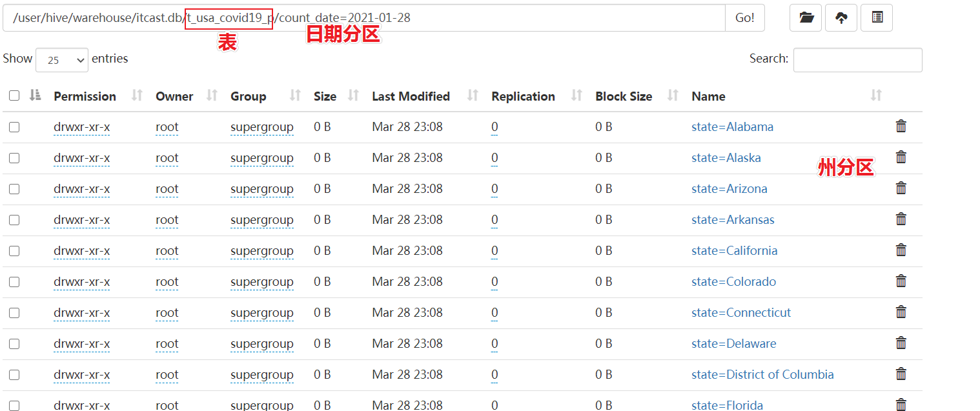This screenshot has height=411, width=980.
Task: Click supergroup group in Arkansas row
Action: point(262,219)
